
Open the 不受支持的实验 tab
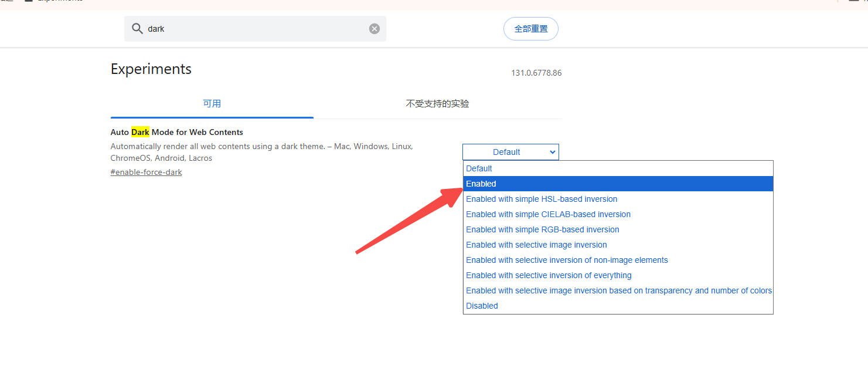click(437, 104)
